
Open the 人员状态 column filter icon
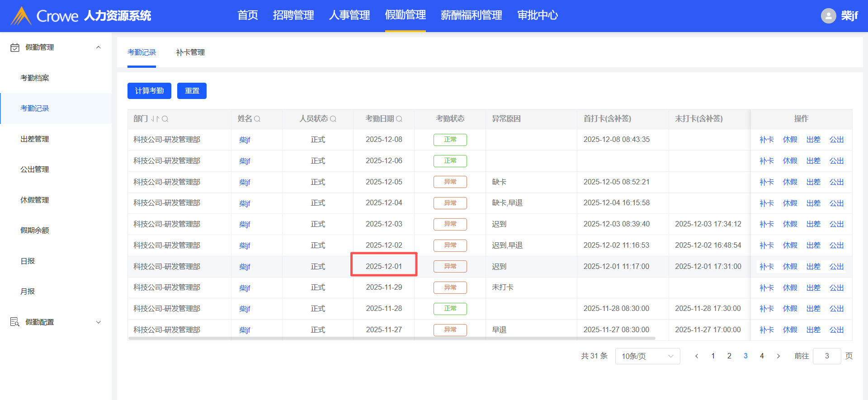(333, 119)
